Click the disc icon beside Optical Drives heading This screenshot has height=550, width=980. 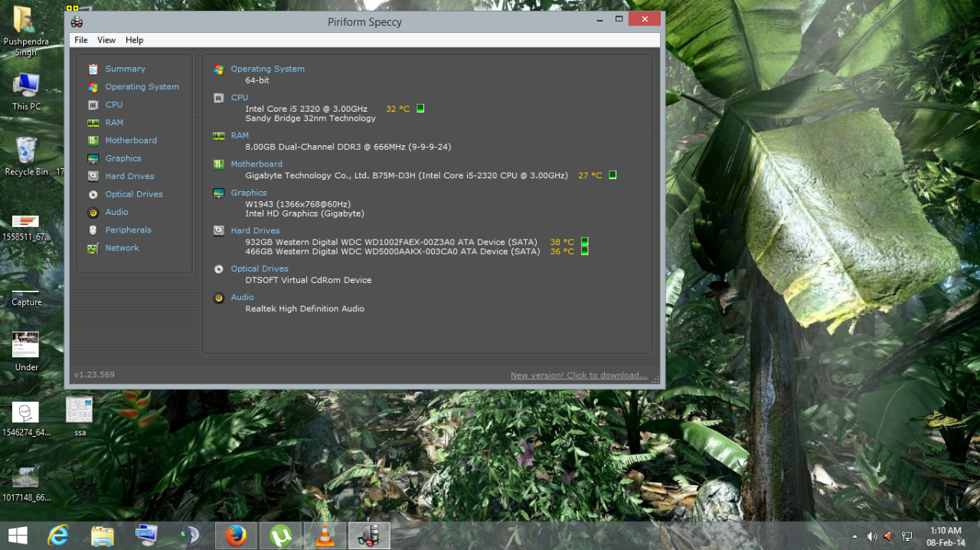coord(218,268)
